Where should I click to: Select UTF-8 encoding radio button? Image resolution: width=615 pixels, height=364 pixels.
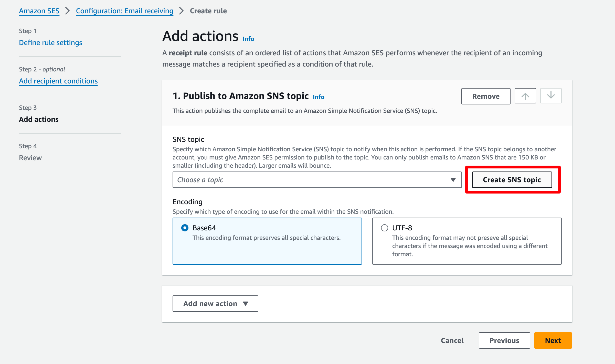pyautogui.click(x=384, y=228)
